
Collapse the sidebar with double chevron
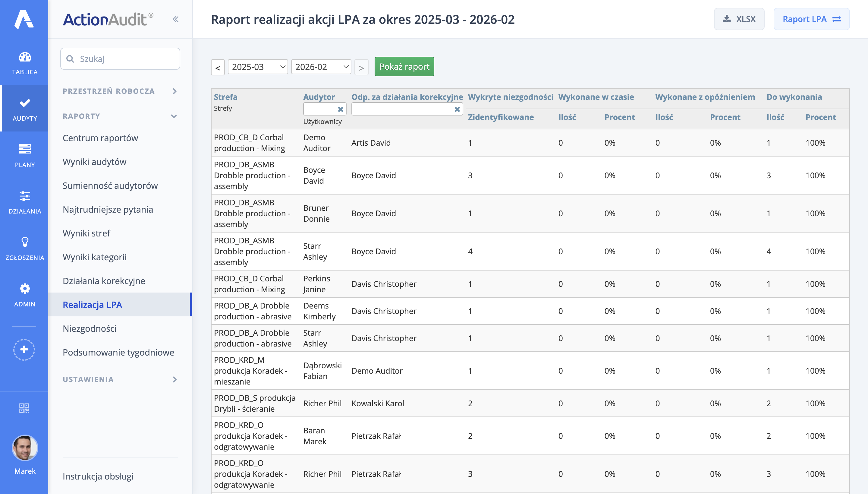pos(175,19)
